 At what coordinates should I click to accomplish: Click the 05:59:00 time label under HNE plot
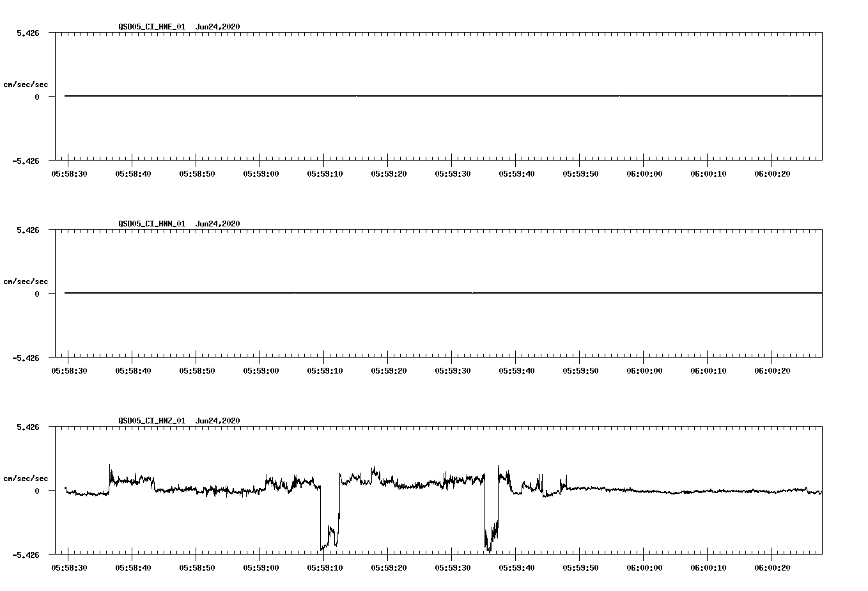tap(261, 173)
